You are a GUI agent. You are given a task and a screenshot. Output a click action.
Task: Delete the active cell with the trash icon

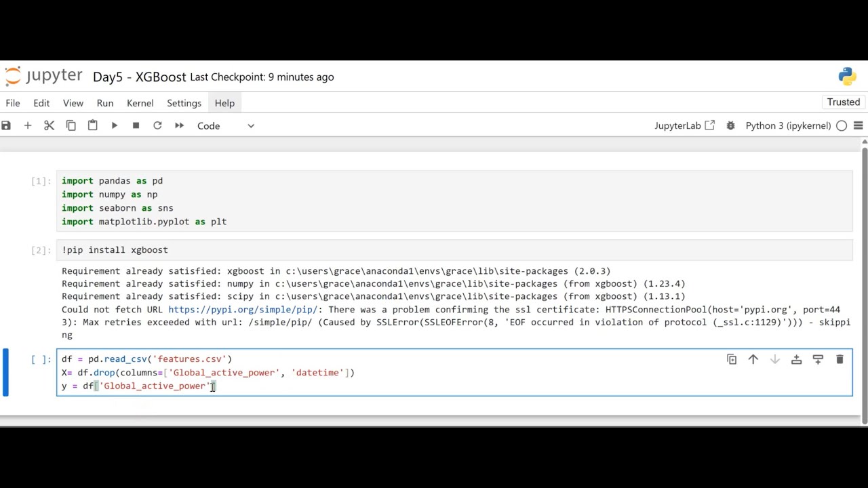tap(840, 359)
